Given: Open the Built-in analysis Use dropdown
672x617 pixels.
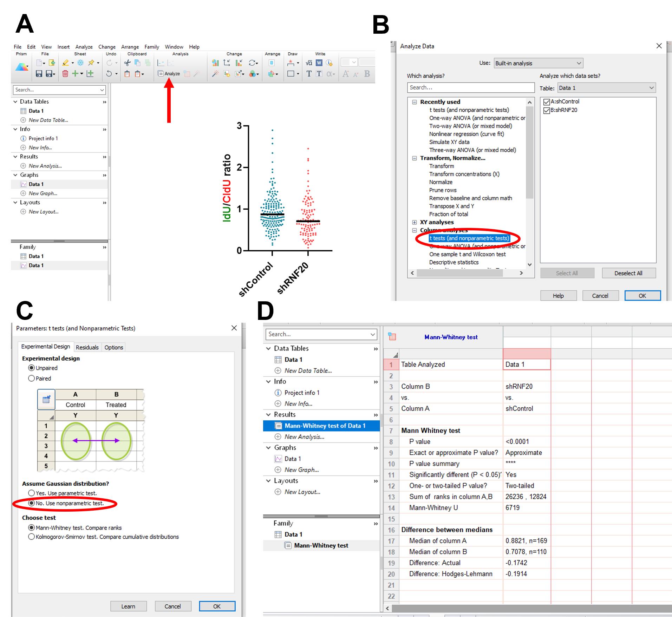Looking at the screenshot, I should (538, 63).
